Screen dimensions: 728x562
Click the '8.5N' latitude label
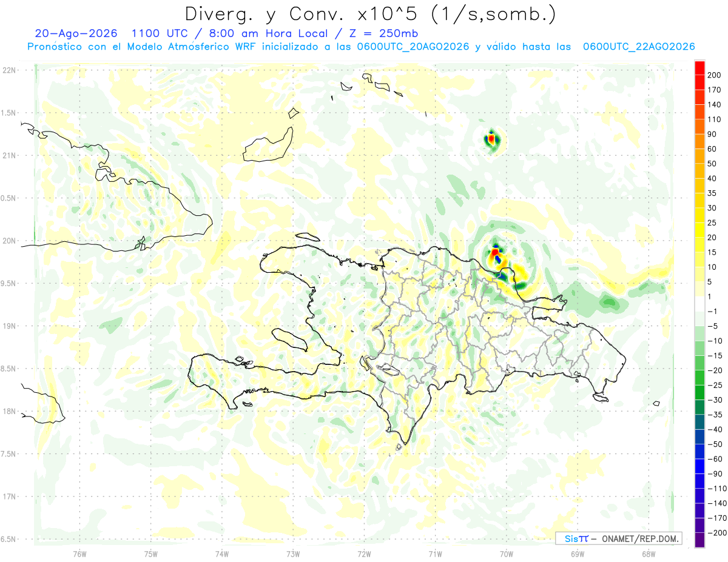coord(8,369)
